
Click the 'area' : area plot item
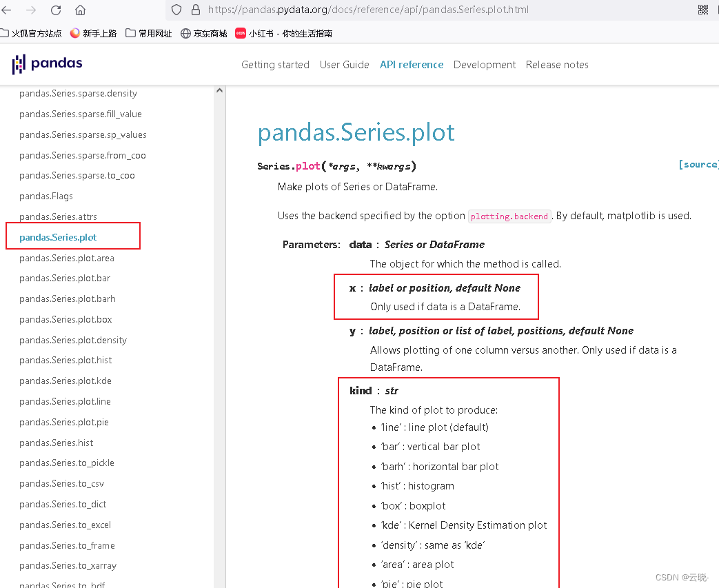tap(417, 565)
